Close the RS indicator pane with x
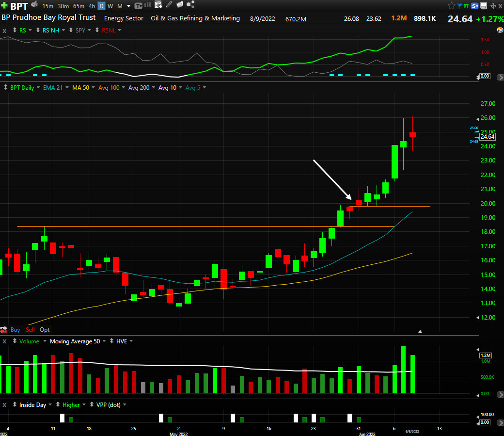The image size is (504, 436). [4, 31]
